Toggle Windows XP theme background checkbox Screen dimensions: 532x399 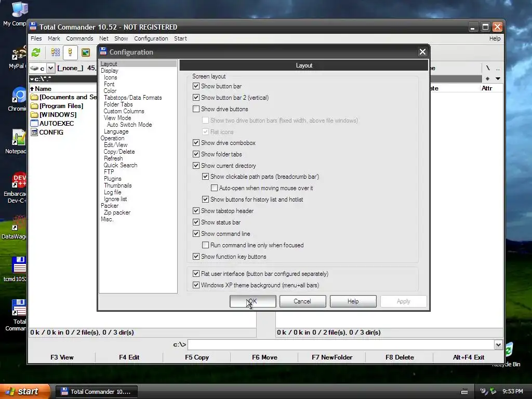(196, 285)
